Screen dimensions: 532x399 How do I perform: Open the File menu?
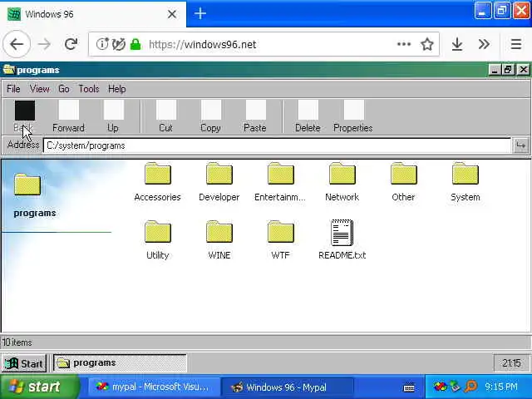13,89
